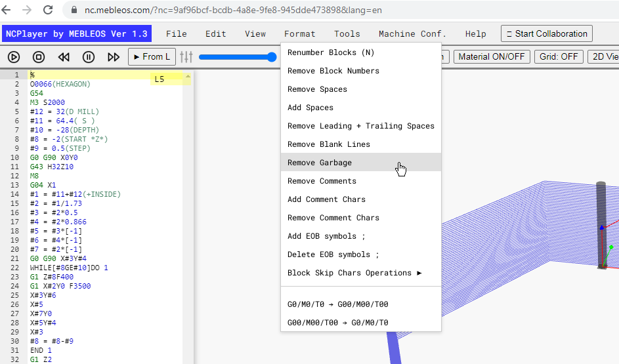Screen dimensions: 619x364
Task: Toggle Material ON/OFF
Action: (x=492, y=57)
